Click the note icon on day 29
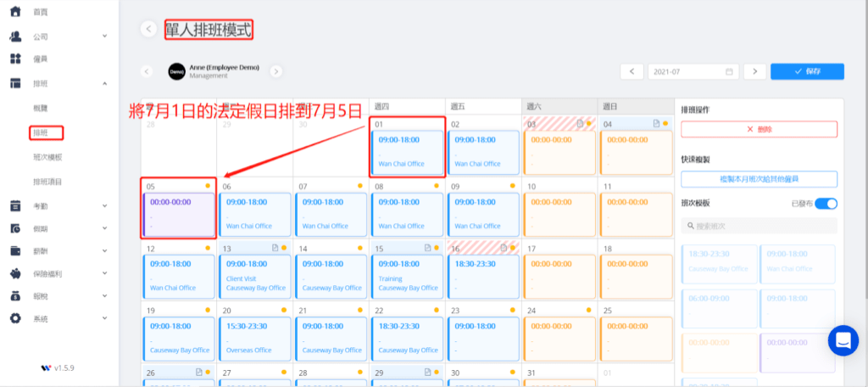The width and height of the screenshot is (868, 387). 427,372
